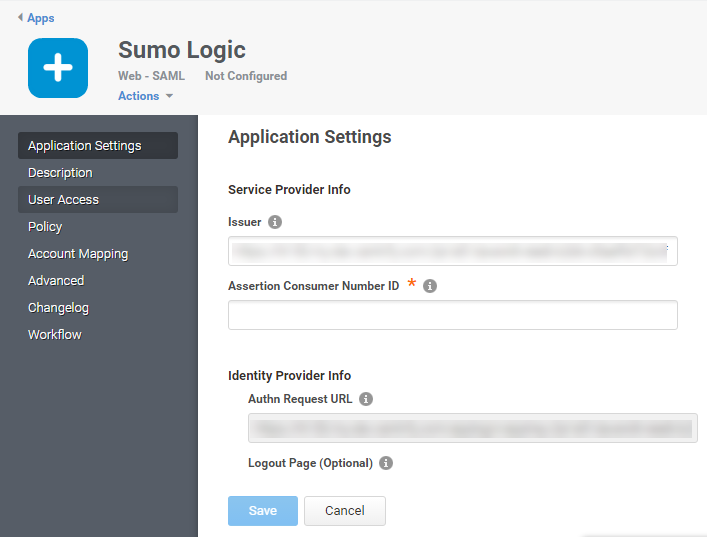Open the Advanced settings section
Image resolution: width=707 pixels, height=537 pixels.
coord(56,281)
